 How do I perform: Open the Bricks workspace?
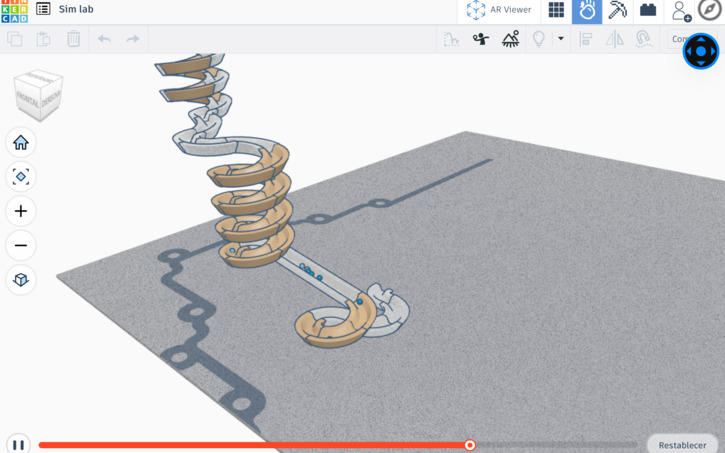pyautogui.click(x=648, y=10)
